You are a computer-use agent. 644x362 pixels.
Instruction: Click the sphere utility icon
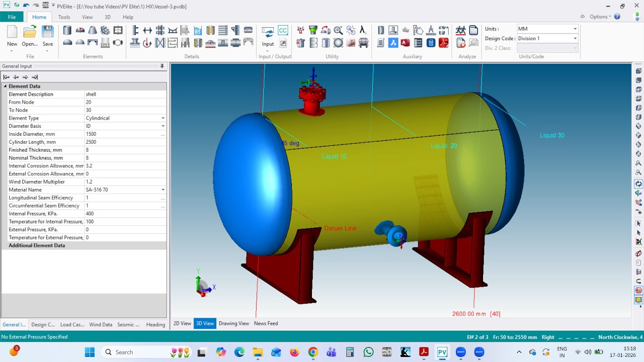[x=338, y=43]
